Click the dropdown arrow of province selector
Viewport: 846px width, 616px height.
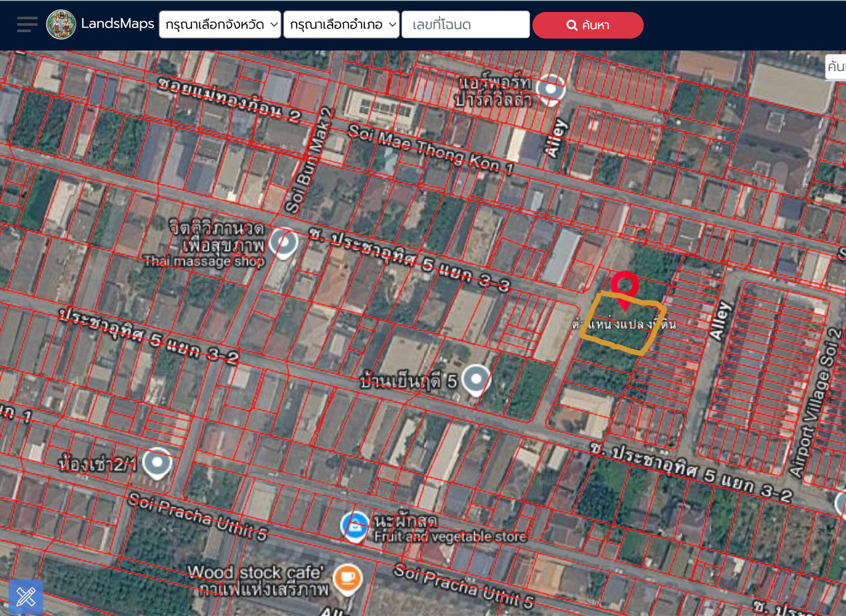coord(274,24)
